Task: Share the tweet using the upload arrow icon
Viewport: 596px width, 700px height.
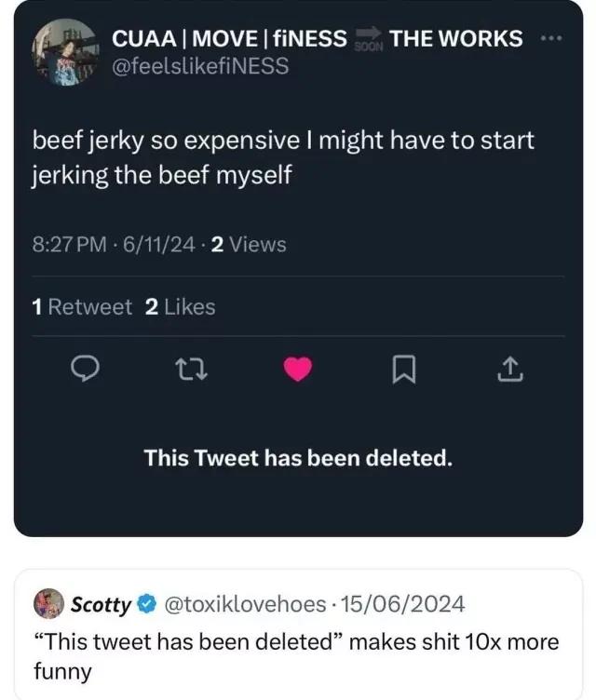Action: click(x=508, y=371)
